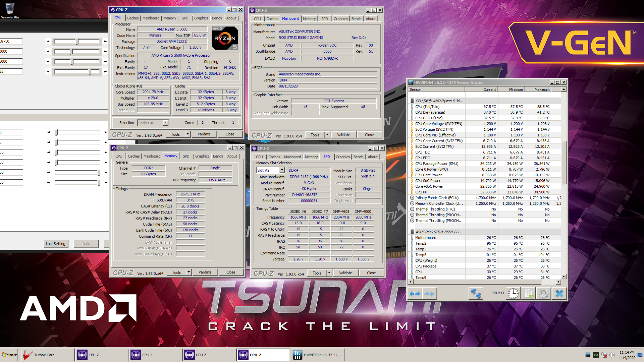Image resolution: width=644 pixels, height=362 pixels.
Task: Click the CPU Package Power (SMU) row
Action: [485, 164]
